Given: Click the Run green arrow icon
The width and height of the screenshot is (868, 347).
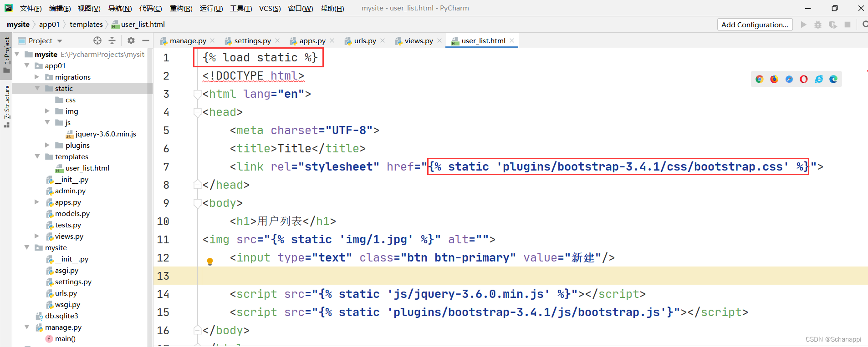Looking at the screenshot, I should click(x=804, y=25).
